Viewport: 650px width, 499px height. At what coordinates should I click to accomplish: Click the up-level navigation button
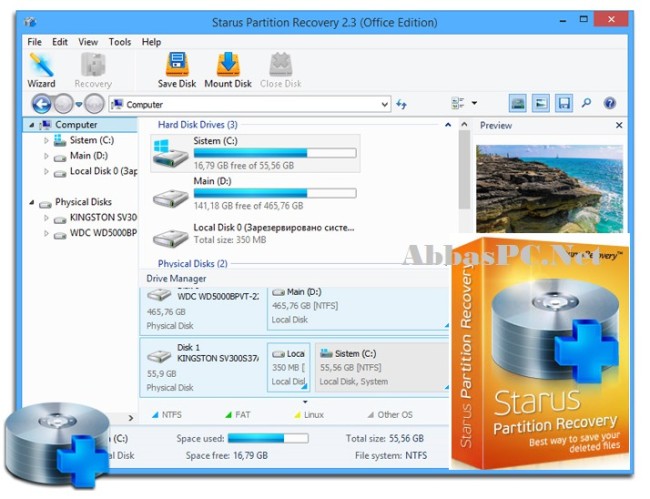click(x=94, y=104)
